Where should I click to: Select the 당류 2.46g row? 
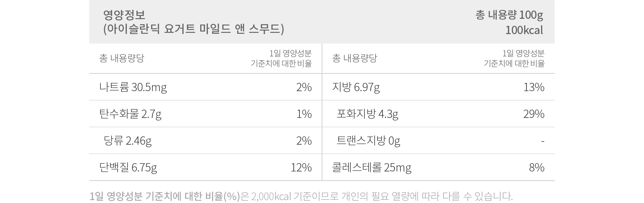(x=206, y=141)
